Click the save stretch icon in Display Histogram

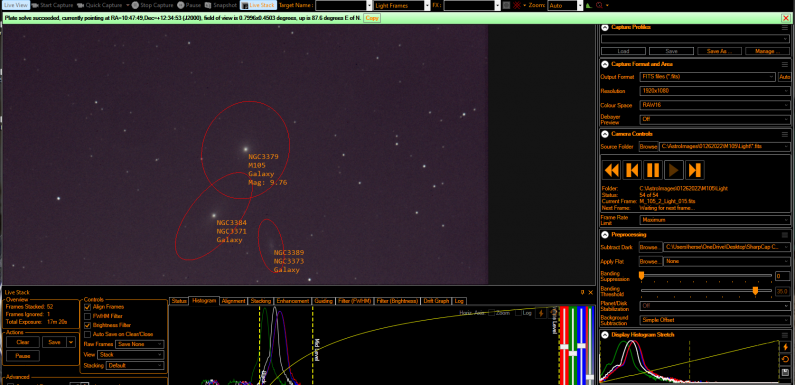click(785, 372)
